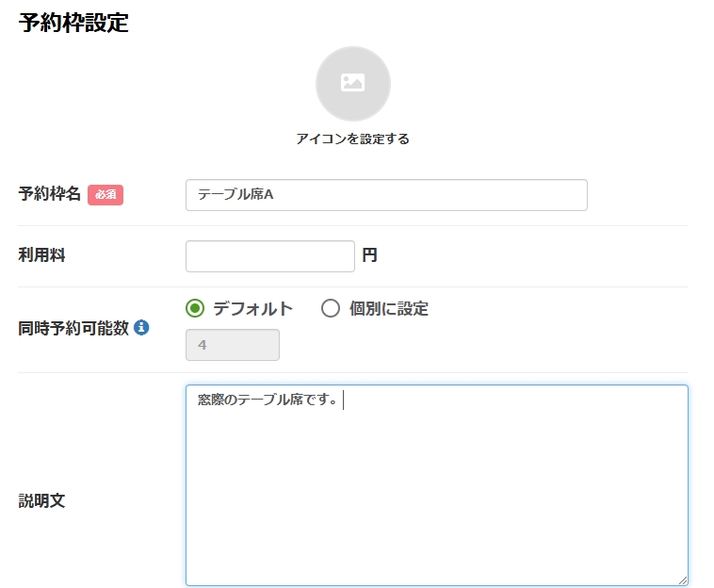Viewport: 714px width, 588px height.
Task: Click the red 必須 badge
Action: 105,194
